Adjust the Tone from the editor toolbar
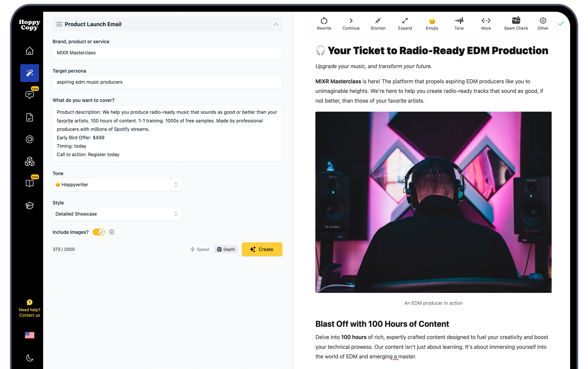The image size is (588, 369). (459, 23)
